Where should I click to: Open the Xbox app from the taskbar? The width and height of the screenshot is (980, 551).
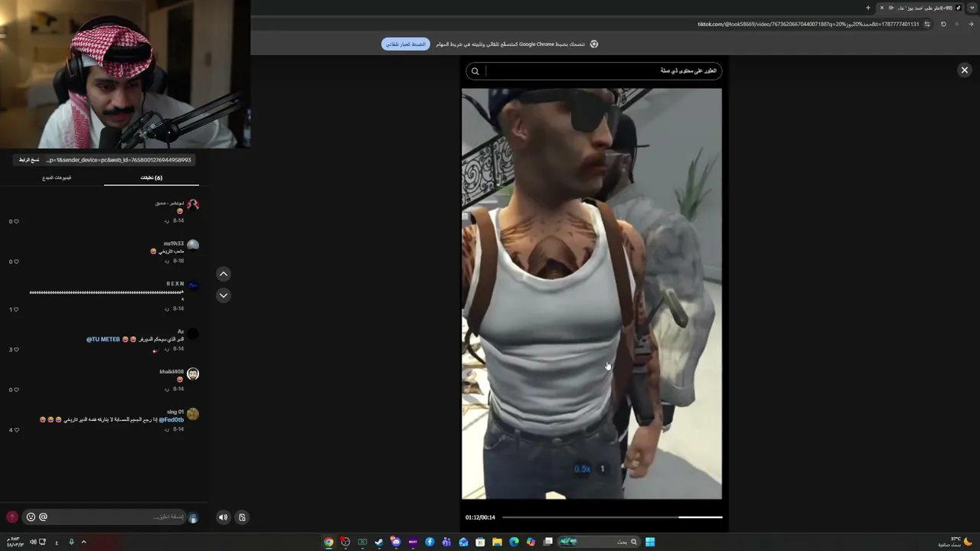(x=362, y=542)
